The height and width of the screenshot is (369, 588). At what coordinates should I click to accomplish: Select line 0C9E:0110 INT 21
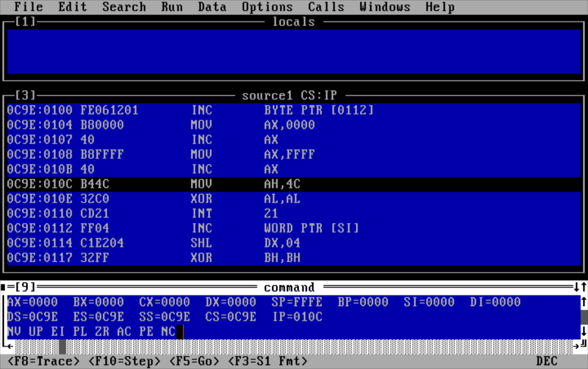294,213
